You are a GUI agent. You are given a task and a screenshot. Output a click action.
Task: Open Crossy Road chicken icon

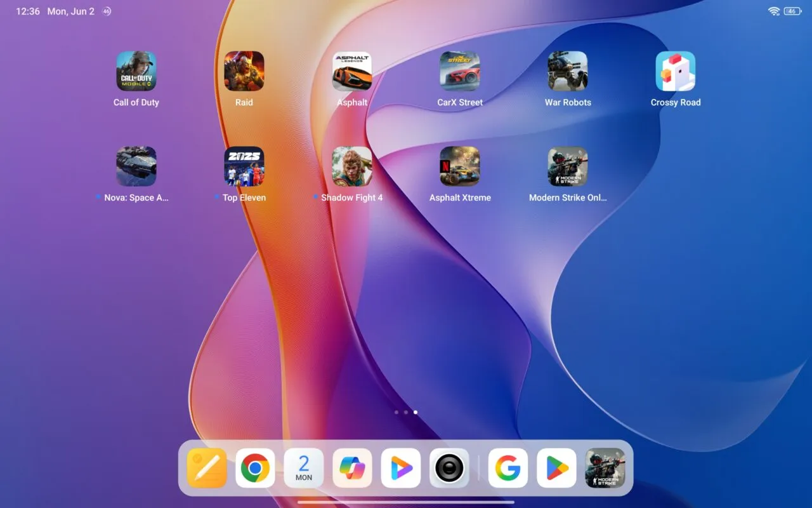click(x=676, y=71)
